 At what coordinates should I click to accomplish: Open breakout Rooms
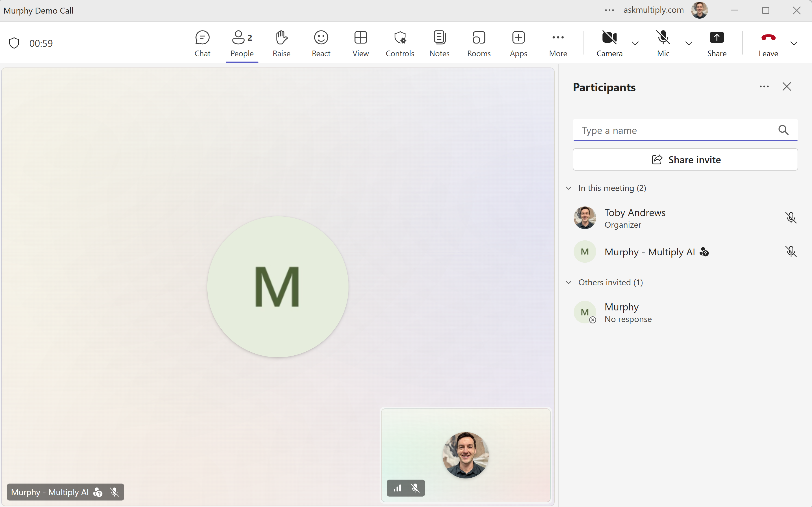tap(479, 43)
